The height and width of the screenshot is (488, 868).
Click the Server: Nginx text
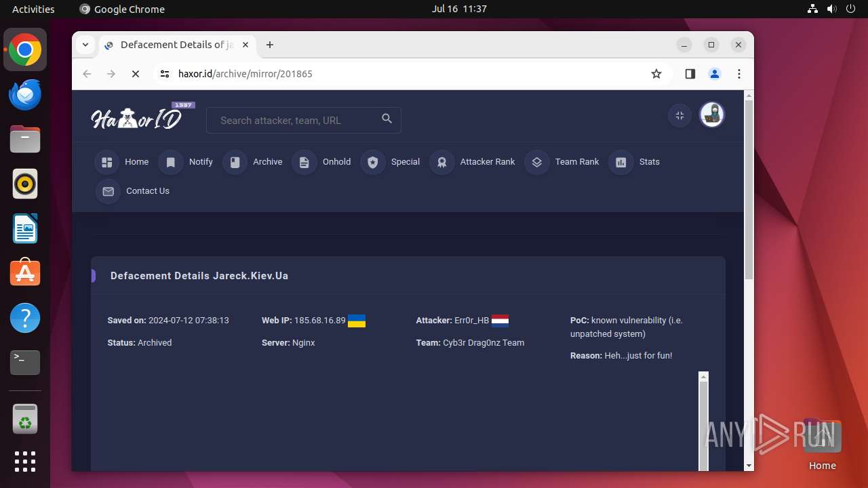tap(288, 343)
